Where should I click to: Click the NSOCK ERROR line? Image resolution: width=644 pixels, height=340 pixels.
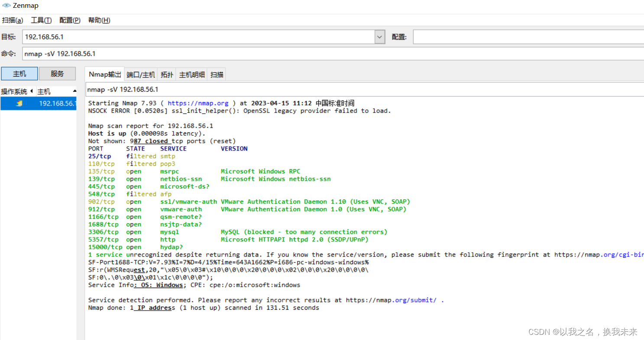pyautogui.click(x=239, y=111)
